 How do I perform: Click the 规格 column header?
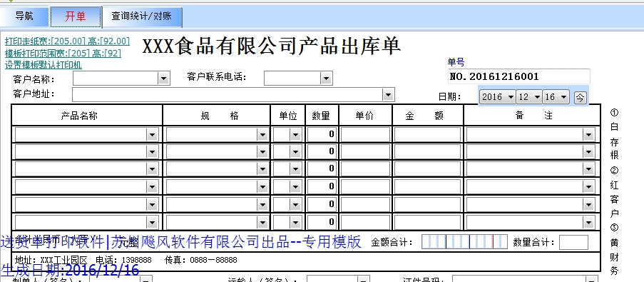(x=220, y=116)
